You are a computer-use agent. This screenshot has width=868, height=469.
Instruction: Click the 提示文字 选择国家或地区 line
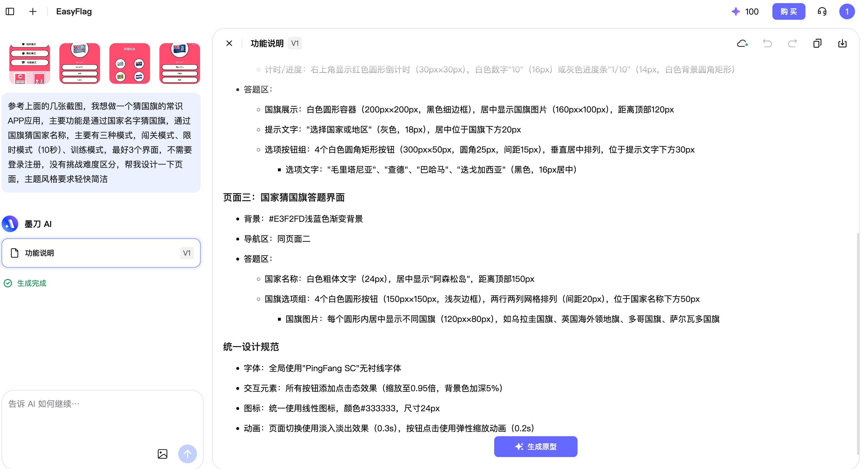click(x=393, y=129)
